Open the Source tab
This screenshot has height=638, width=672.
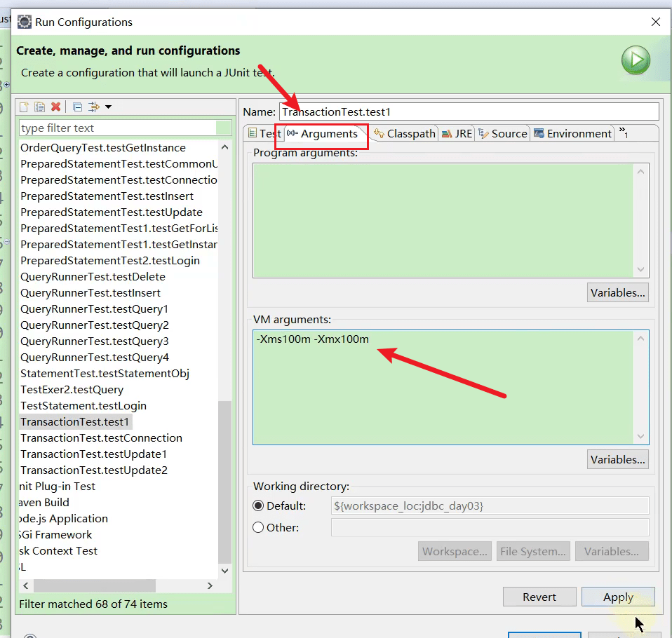(502, 133)
